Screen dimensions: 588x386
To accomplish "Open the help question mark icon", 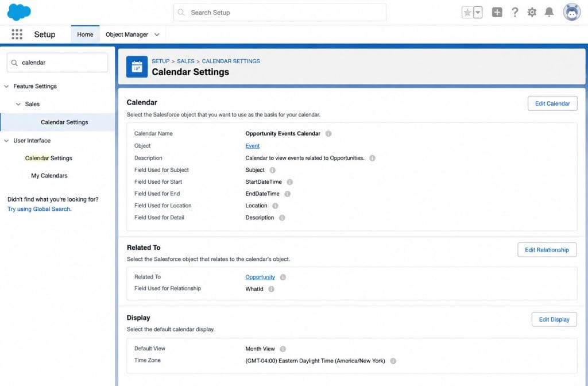I will pyautogui.click(x=515, y=13).
